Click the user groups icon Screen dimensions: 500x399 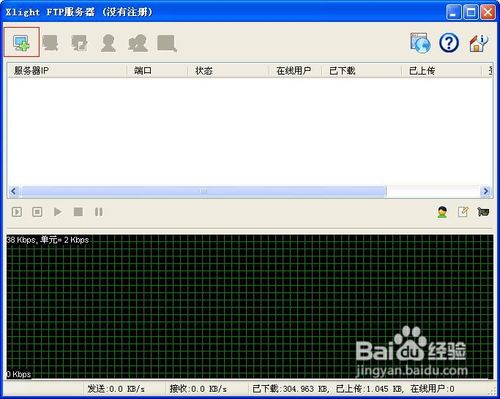138,43
